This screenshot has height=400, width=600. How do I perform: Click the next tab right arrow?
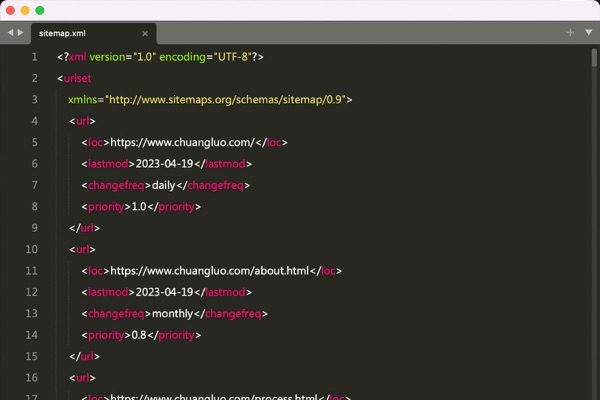(20, 33)
